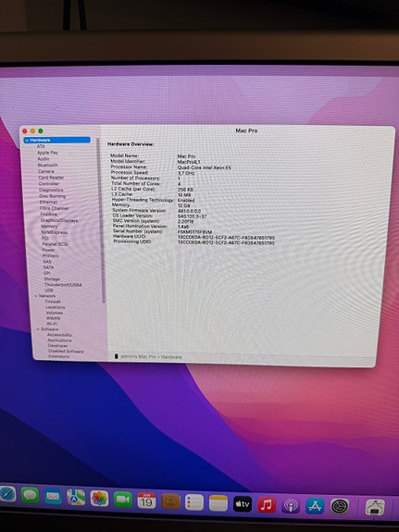Open Maps in the Dock

(76, 498)
